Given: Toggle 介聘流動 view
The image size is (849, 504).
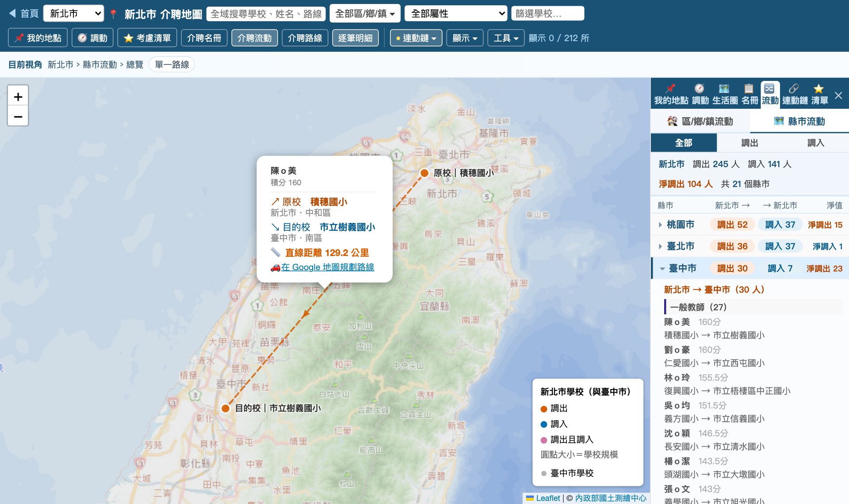Looking at the screenshot, I should coord(254,38).
